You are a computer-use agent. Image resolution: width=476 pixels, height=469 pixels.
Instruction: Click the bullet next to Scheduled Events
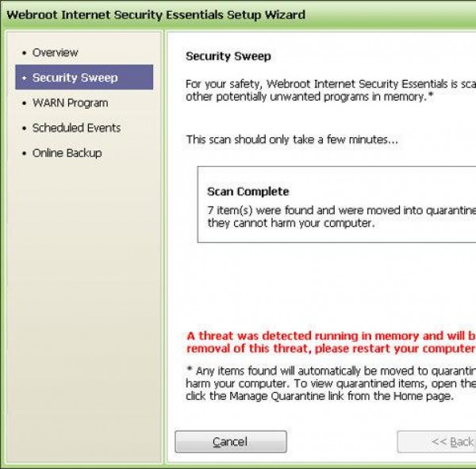(25, 128)
